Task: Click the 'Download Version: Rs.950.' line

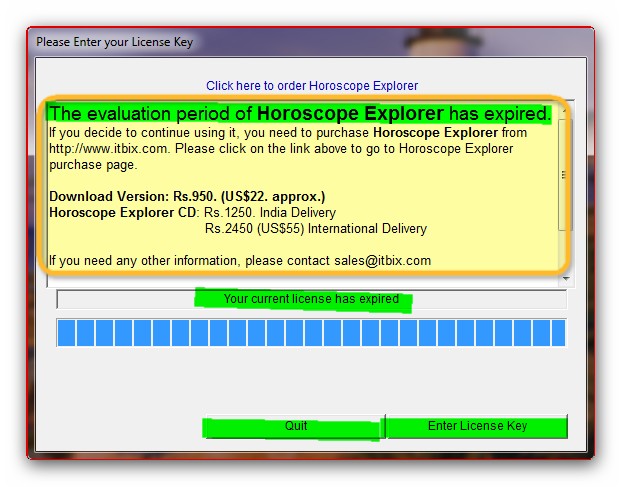Action: click(x=187, y=197)
